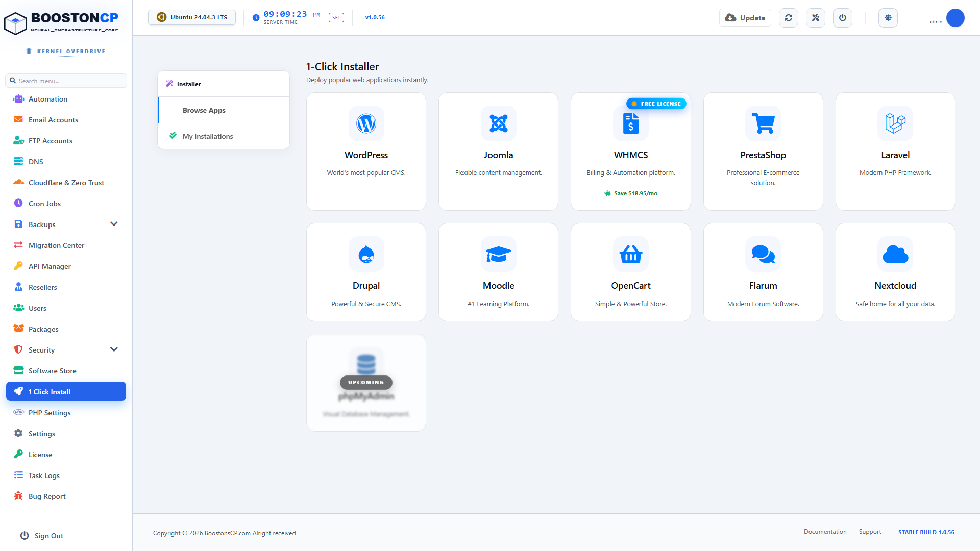Image resolution: width=980 pixels, height=551 pixels.
Task: Open Bug Report menu item
Action: 66,496
